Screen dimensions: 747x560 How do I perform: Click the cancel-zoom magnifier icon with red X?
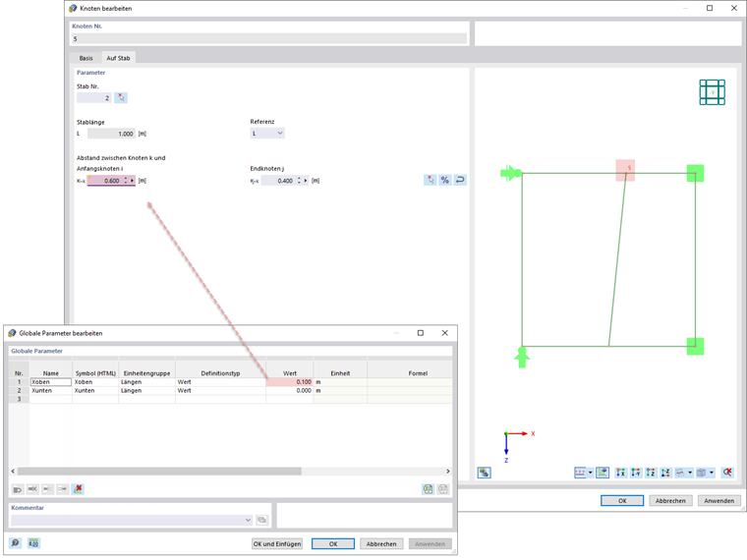tap(727, 473)
